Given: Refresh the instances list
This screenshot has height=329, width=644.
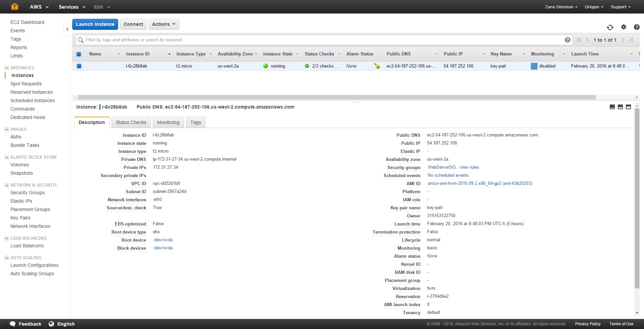Looking at the screenshot, I should pyautogui.click(x=610, y=27).
